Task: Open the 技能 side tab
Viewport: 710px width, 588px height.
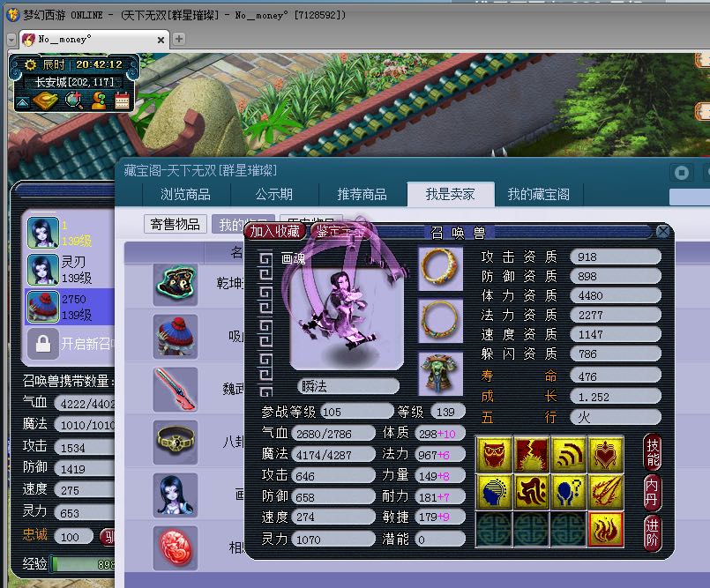Action: click(x=652, y=452)
